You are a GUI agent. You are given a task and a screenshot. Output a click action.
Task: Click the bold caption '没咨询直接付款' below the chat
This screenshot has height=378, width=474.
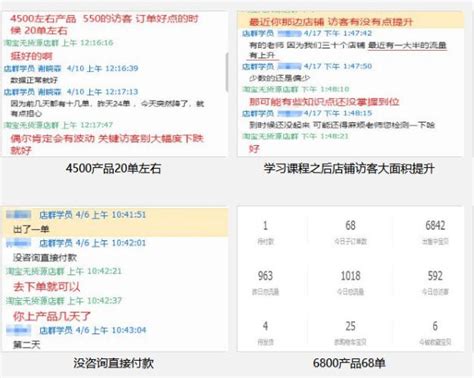coord(113,363)
